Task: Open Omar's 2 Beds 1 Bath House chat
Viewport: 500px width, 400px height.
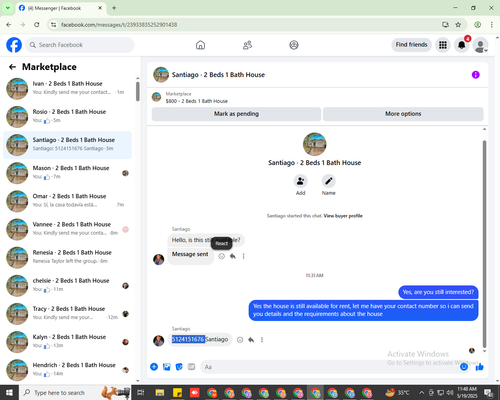Action: 68,201
